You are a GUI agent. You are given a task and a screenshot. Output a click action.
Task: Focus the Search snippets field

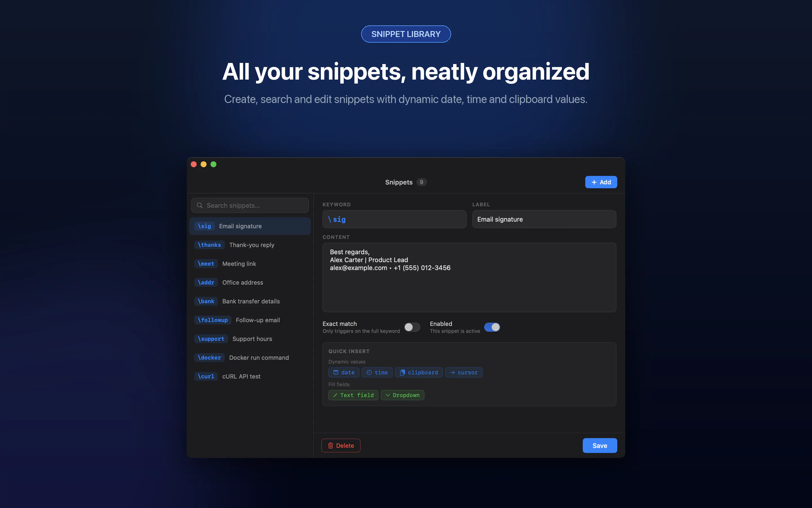(x=250, y=205)
